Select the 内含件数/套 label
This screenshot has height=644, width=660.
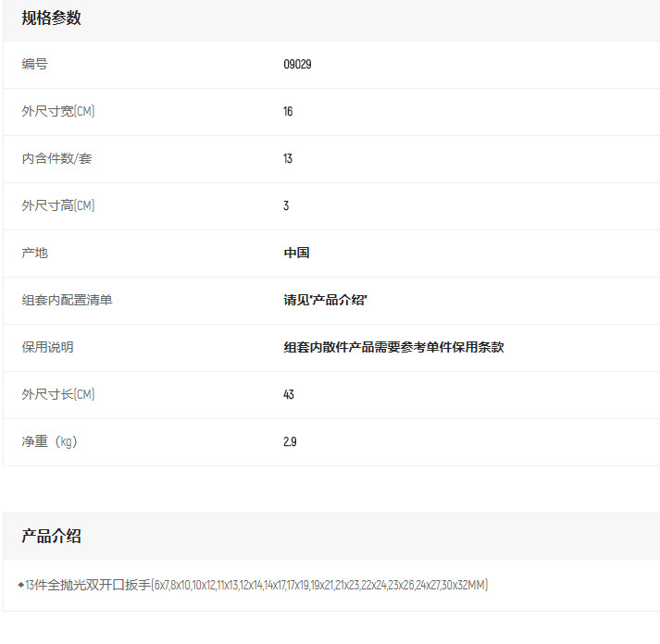56,159
